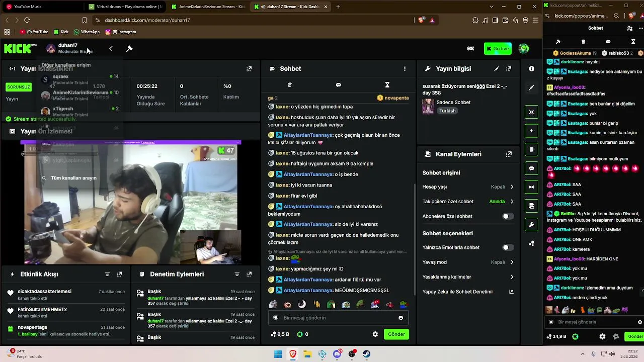Expand the Hesap yaşı setting
The height and width of the screenshot is (362, 644).
point(468,187)
